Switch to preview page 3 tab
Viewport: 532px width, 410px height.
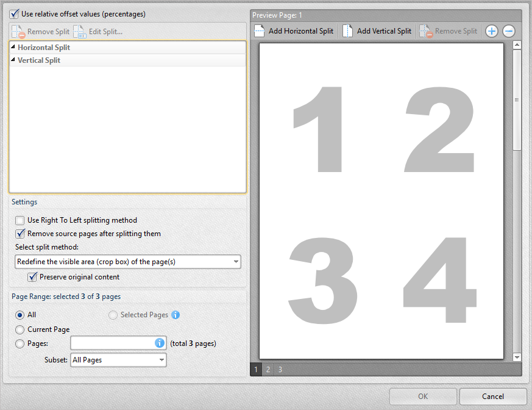280,369
